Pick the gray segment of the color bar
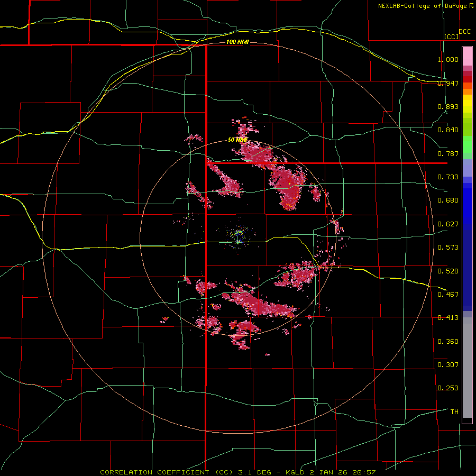Image resolution: width=476 pixels, height=476 pixels. click(467, 368)
